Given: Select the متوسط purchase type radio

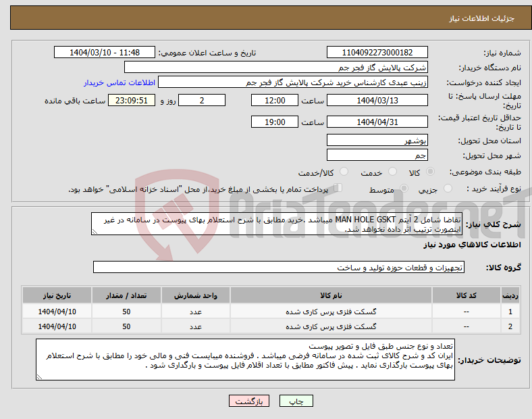Looking at the screenshot, I should (x=404, y=188).
